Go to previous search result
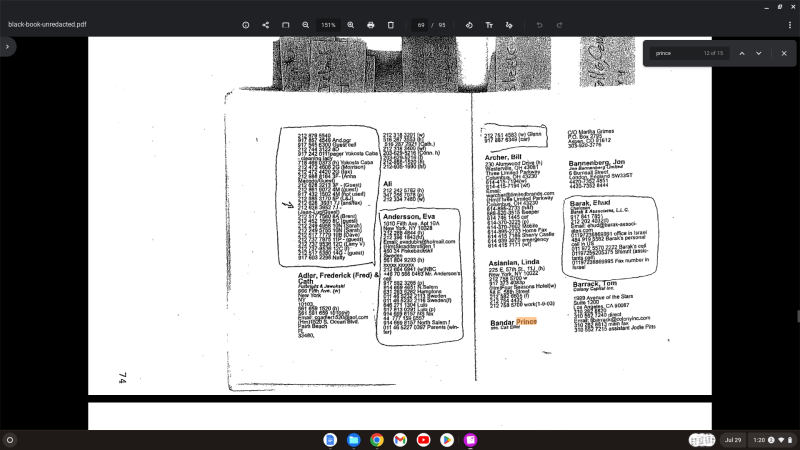Viewport: 800px width, 450px height. [x=742, y=53]
